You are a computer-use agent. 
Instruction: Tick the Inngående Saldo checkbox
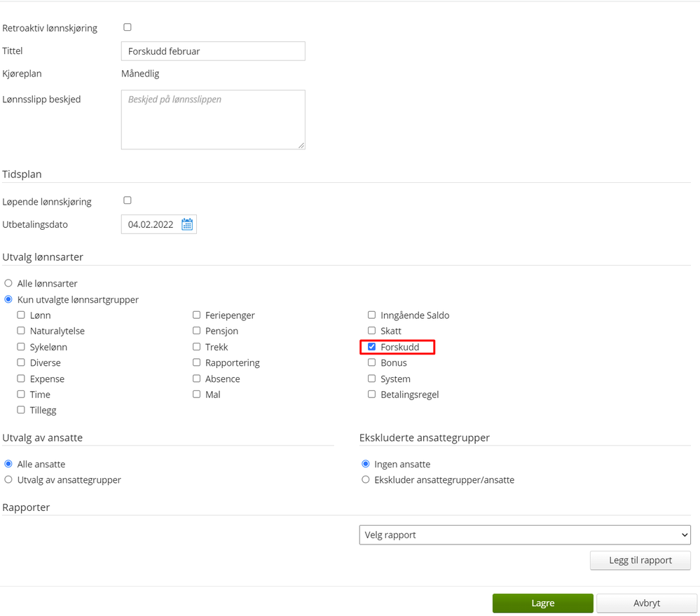coord(372,315)
